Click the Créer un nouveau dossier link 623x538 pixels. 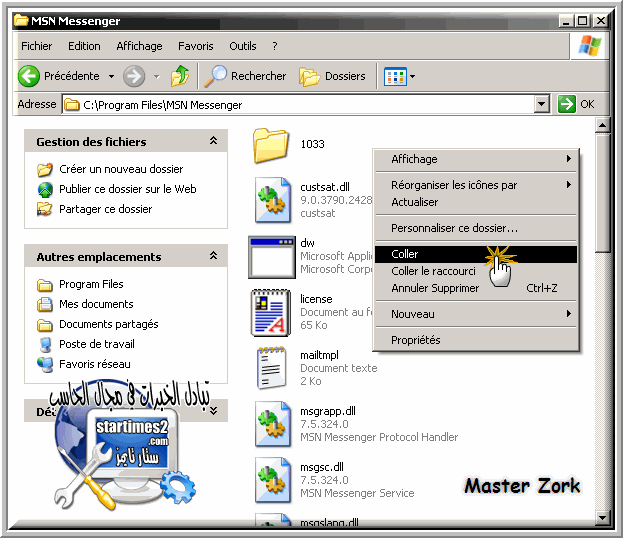(121, 169)
